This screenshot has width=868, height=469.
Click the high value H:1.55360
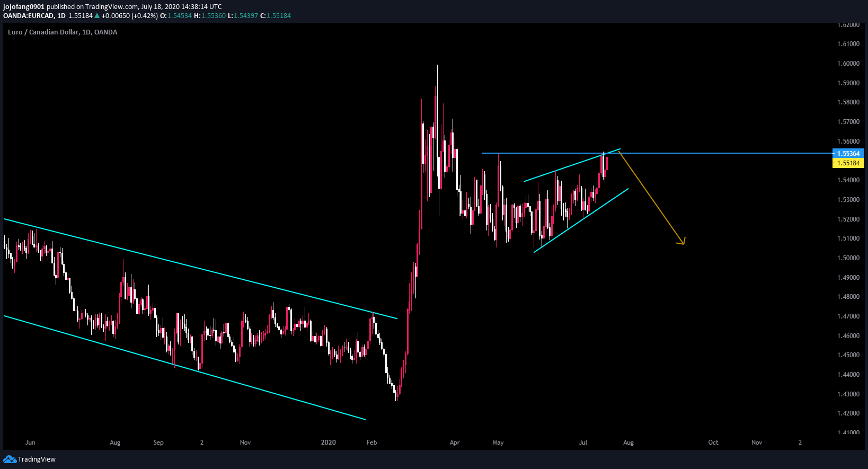[x=210, y=15]
